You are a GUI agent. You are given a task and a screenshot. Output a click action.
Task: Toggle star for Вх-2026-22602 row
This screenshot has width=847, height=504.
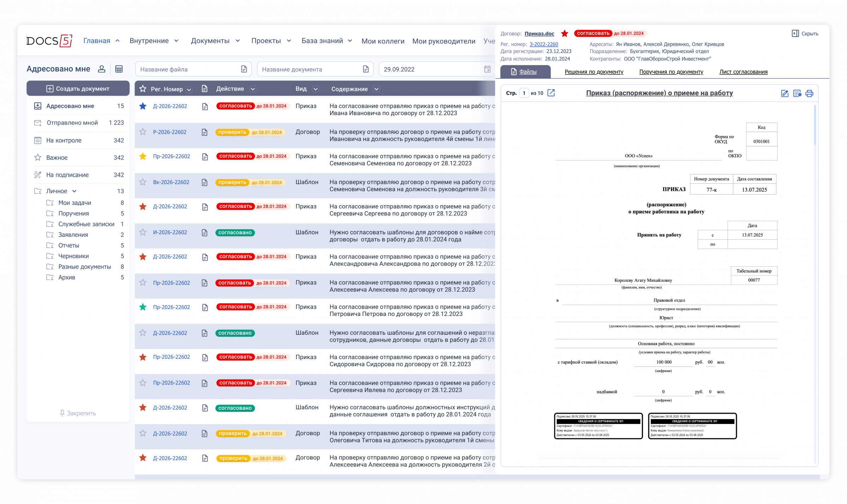coord(143,182)
